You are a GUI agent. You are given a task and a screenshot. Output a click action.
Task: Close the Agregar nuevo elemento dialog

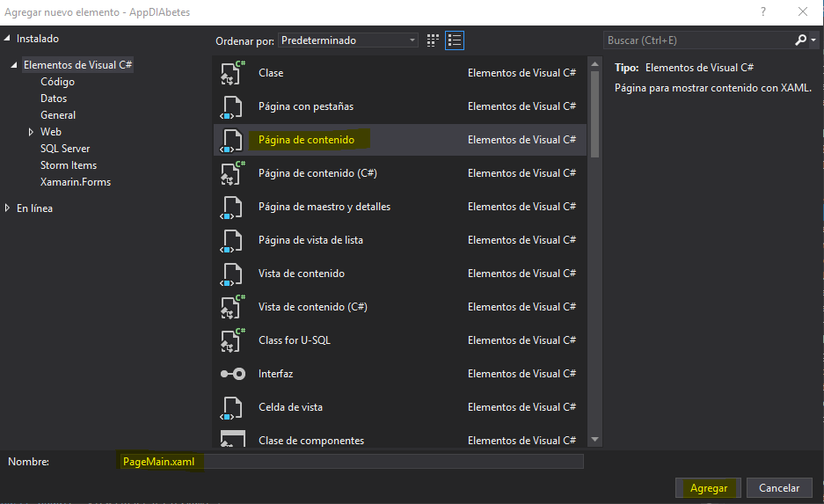click(x=802, y=11)
